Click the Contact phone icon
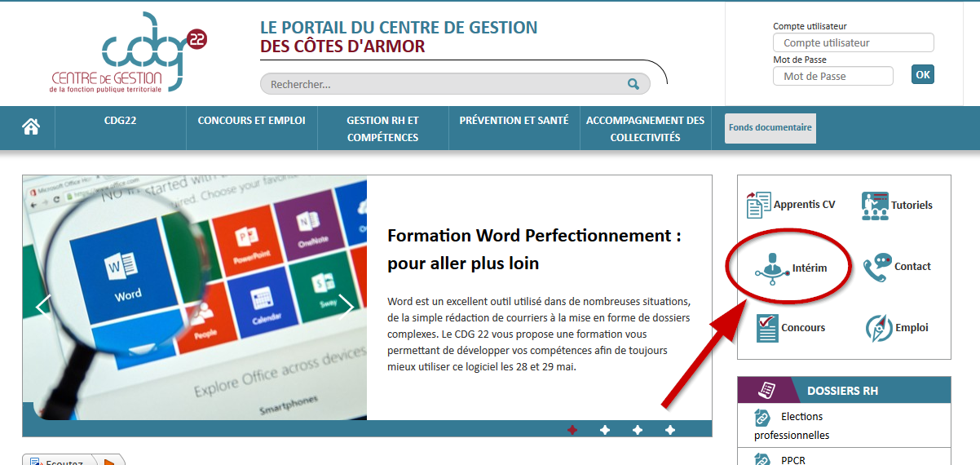Image resolution: width=980 pixels, height=465 pixels. (x=877, y=267)
